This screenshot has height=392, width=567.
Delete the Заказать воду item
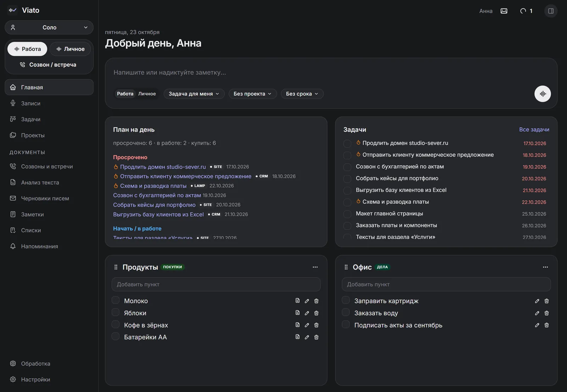[547, 313]
